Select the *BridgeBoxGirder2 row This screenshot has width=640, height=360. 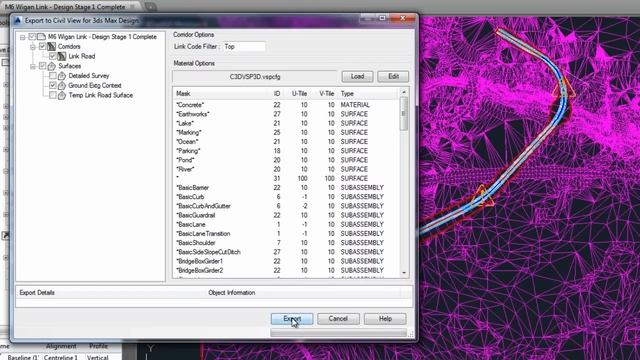tap(287, 270)
